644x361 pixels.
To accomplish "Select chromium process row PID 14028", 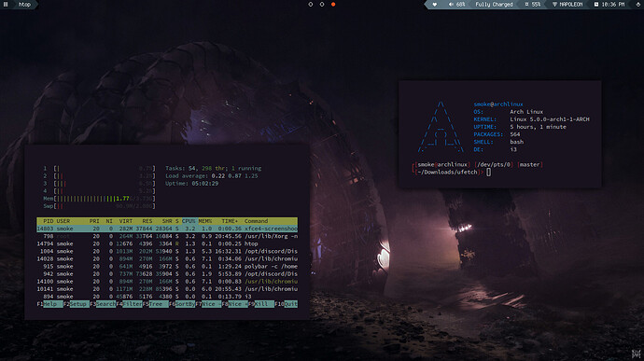I will 167,258.
